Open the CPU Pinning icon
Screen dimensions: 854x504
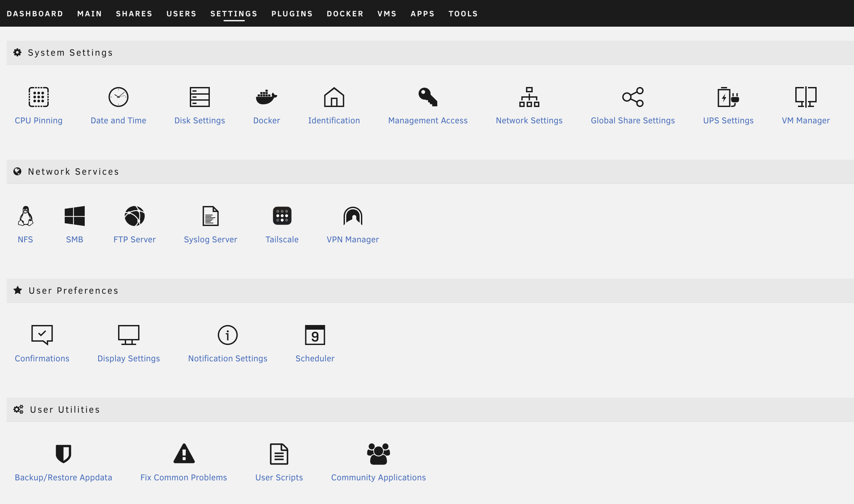pyautogui.click(x=38, y=97)
